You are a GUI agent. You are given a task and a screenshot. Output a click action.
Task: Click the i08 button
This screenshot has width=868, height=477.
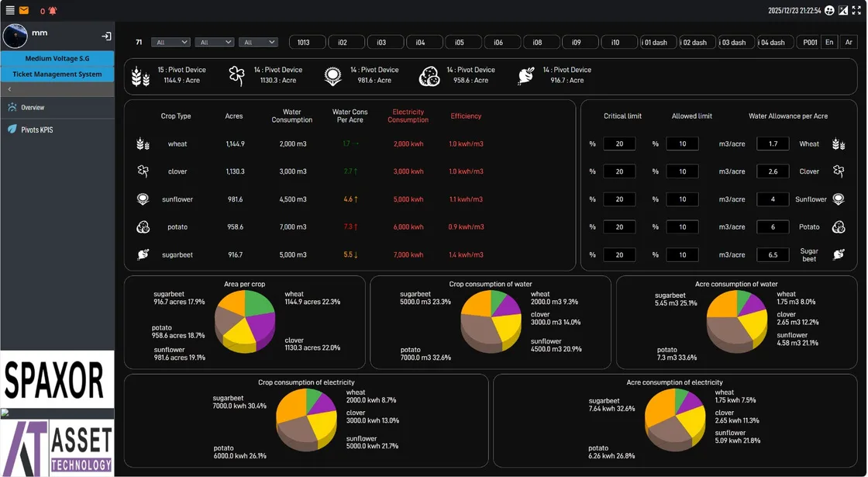542,42
